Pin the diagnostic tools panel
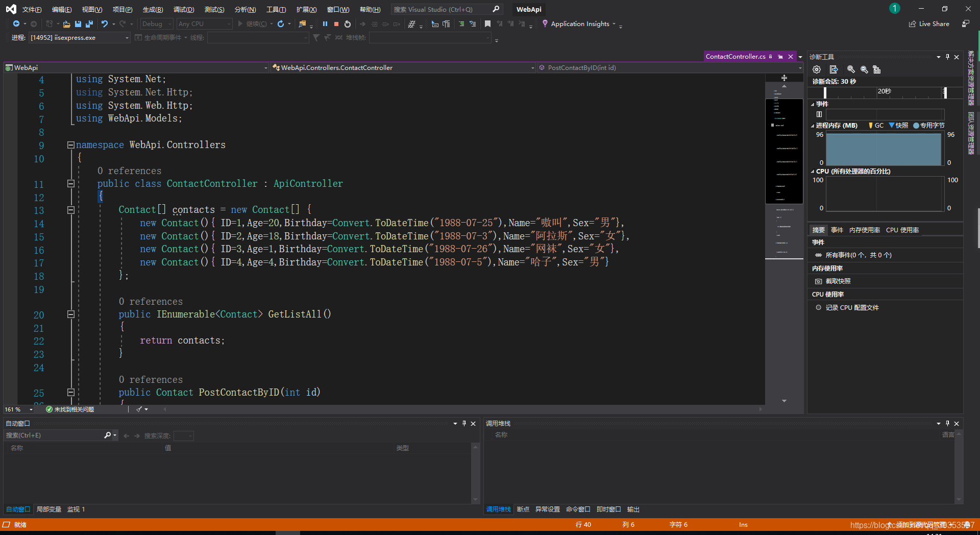 pyautogui.click(x=947, y=57)
